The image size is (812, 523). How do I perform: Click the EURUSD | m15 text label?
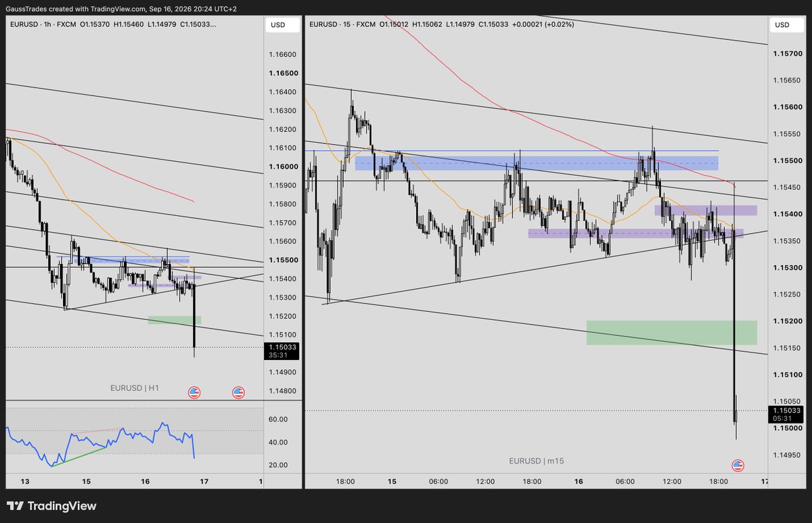click(x=537, y=461)
